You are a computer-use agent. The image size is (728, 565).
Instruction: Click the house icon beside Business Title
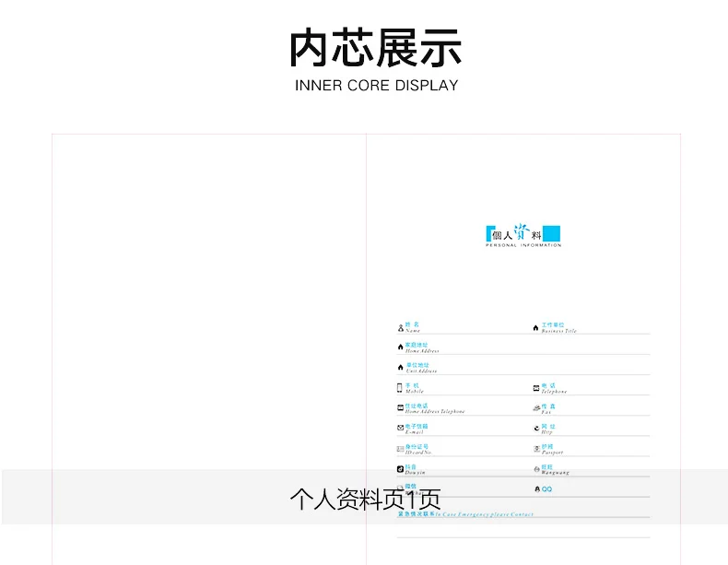(x=535, y=328)
